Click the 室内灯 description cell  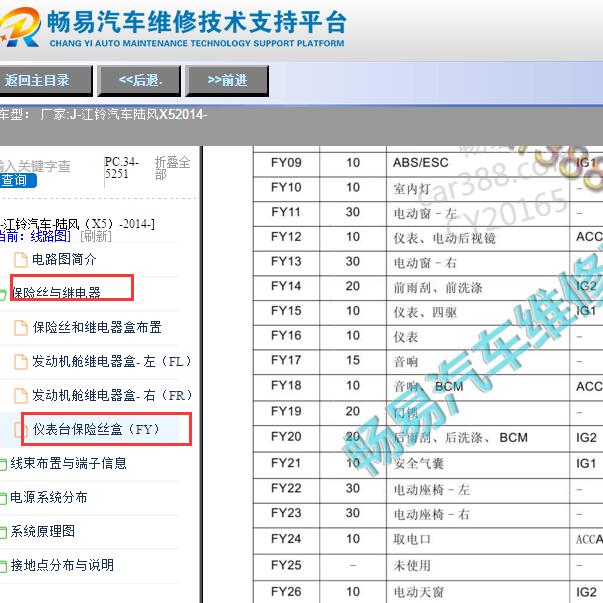tap(478, 188)
